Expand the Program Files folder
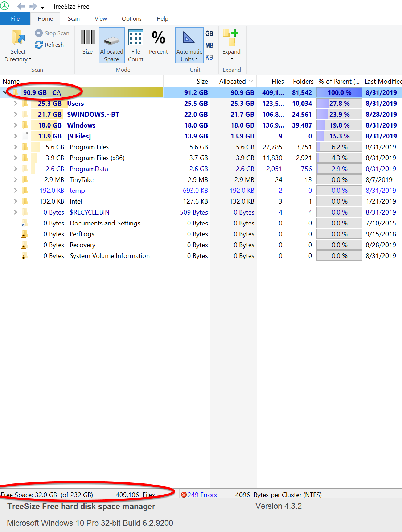402x532 pixels. (15, 147)
